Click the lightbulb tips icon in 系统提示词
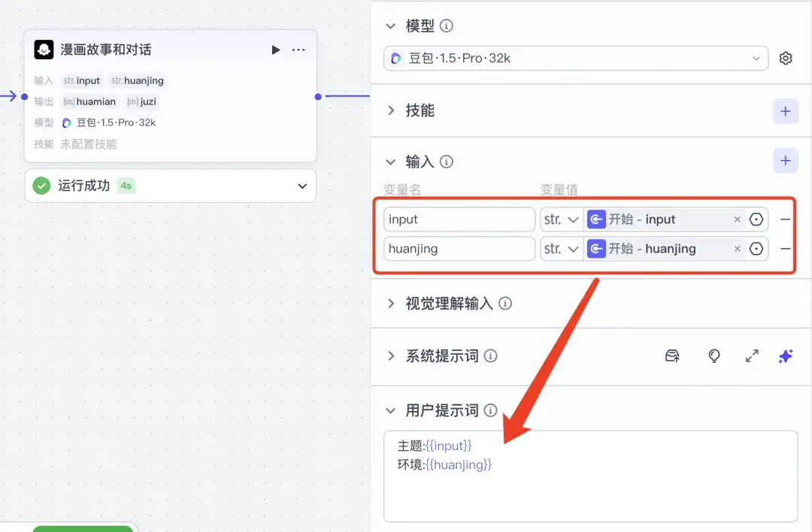Image resolution: width=812 pixels, height=532 pixels. click(714, 356)
